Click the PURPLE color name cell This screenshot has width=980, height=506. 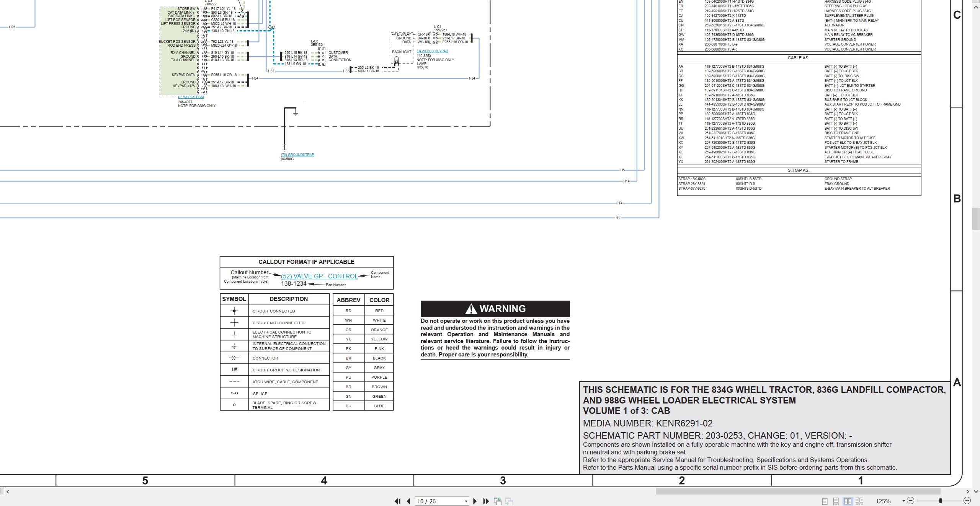379,377
